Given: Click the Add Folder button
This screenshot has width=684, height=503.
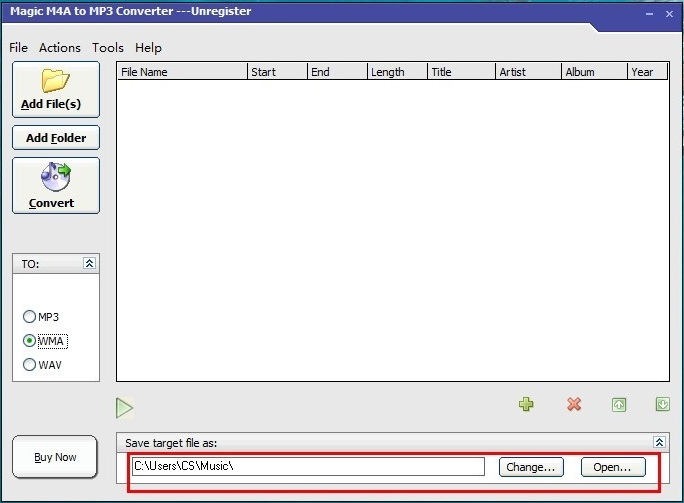Looking at the screenshot, I should 56,138.
